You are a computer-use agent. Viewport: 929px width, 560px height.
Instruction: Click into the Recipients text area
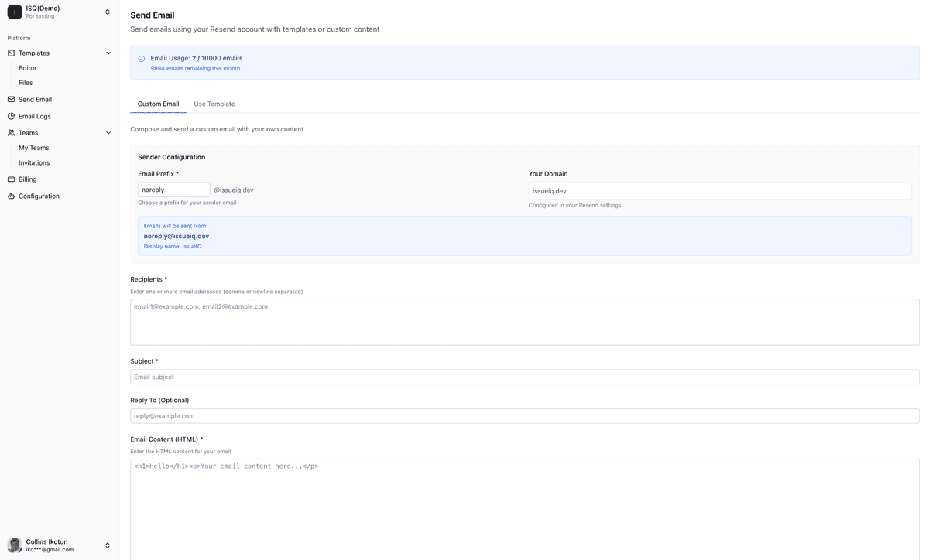(524, 320)
